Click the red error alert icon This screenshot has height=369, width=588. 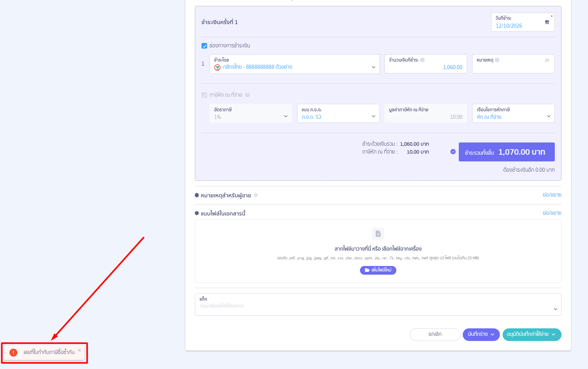click(13, 352)
